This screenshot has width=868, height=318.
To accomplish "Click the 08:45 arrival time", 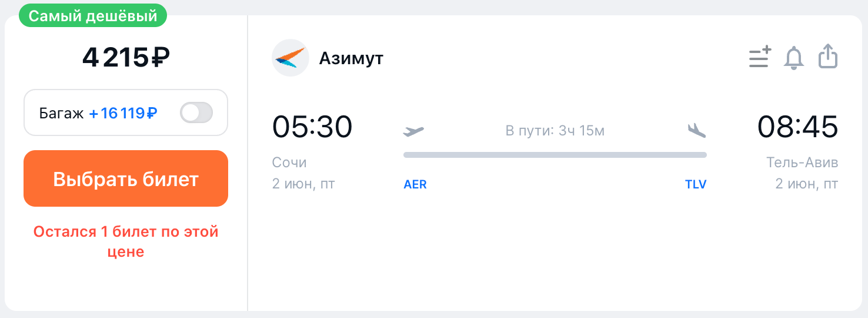I will [x=797, y=127].
